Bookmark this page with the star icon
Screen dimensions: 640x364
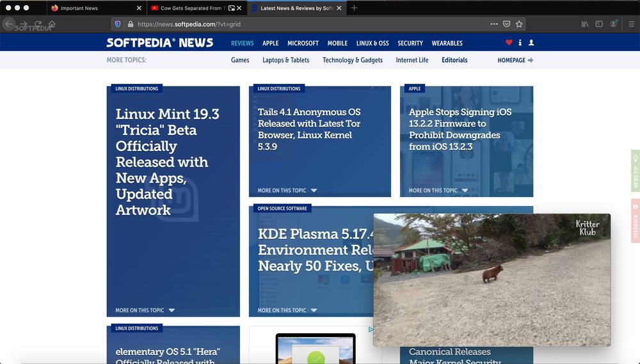click(519, 24)
